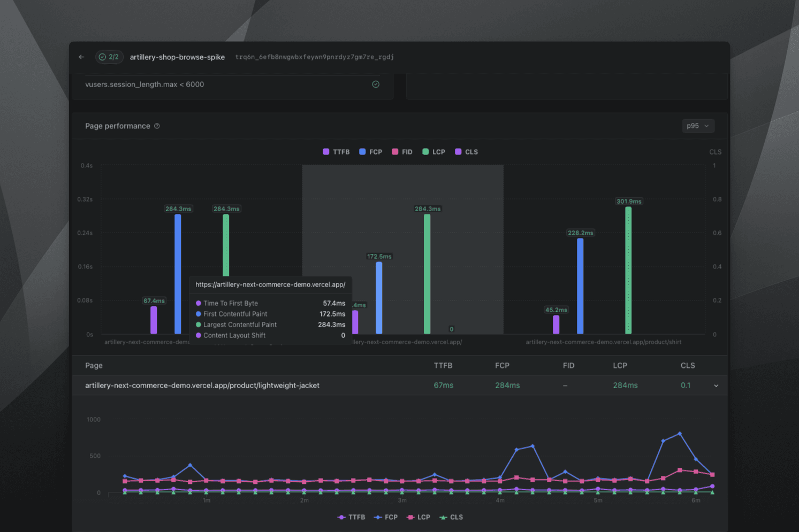Viewport: 799px width, 532px height.
Task: Hide the CLS series in the bottom chart legend
Action: coord(451,517)
